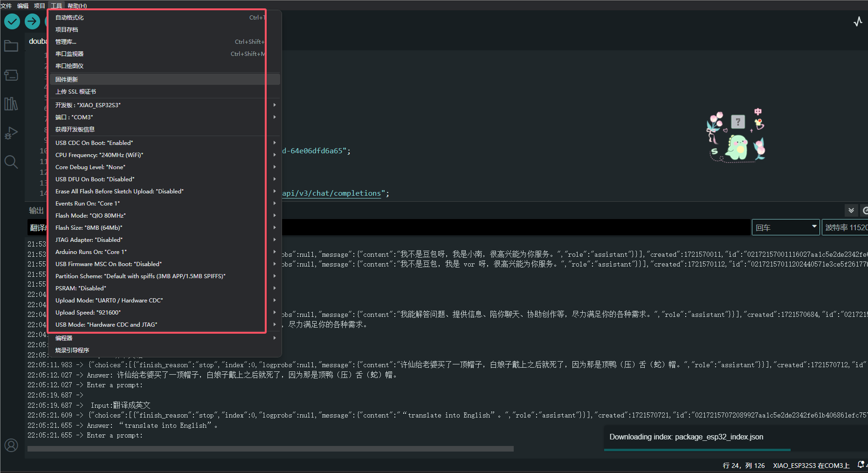Screen dimensions: 868x473
Task: Toggle autoscroll in serial monitor
Action: click(851, 211)
